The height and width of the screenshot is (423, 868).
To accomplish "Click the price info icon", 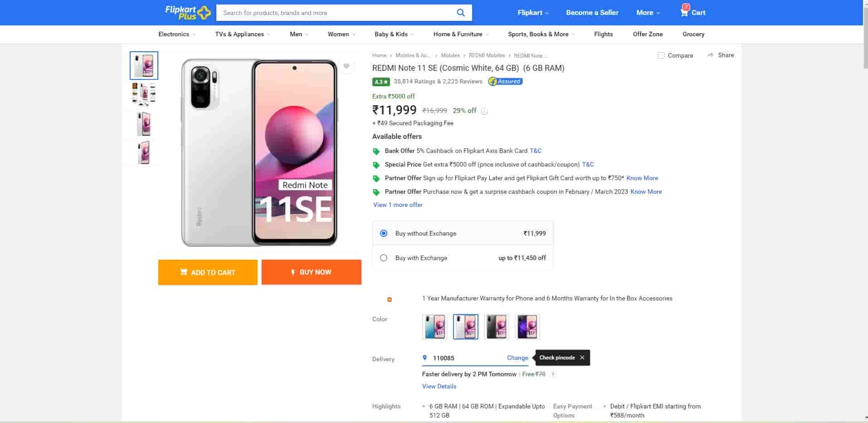I will [484, 111].
